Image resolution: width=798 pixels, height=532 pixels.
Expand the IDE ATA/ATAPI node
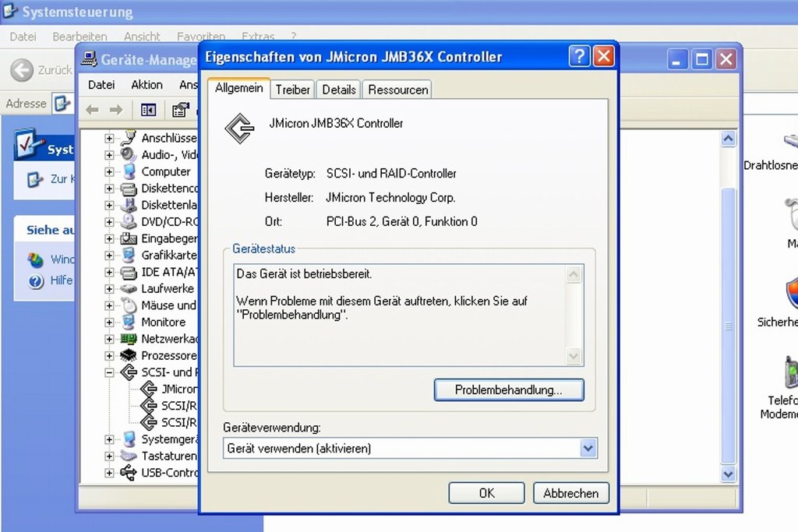tap(109, 272)
